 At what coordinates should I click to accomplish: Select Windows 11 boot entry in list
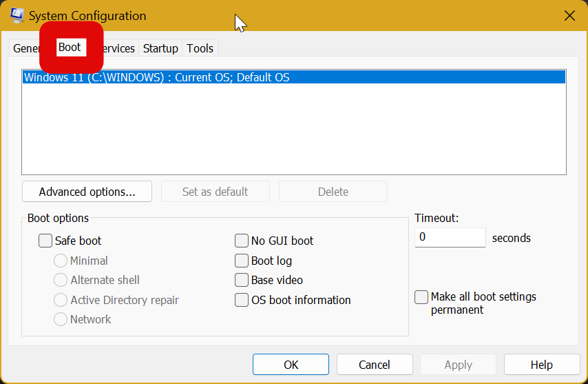pyautogui.click(x=156, y=78)
